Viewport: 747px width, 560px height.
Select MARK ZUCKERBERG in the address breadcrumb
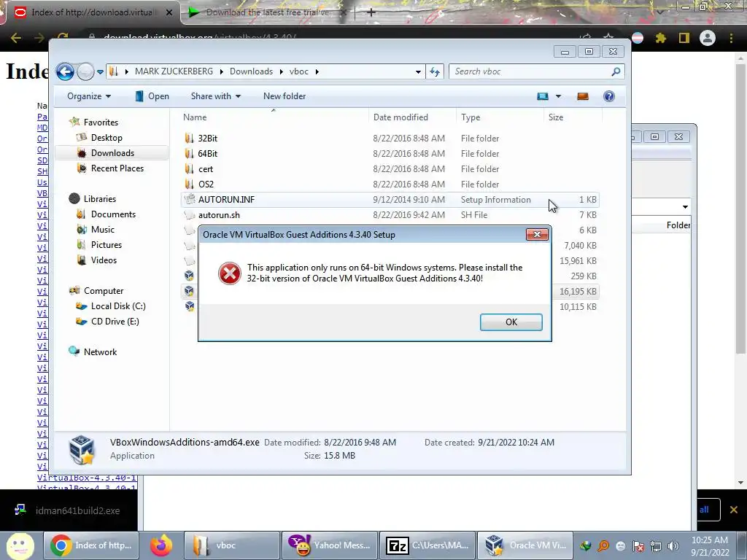pos(174,71)
